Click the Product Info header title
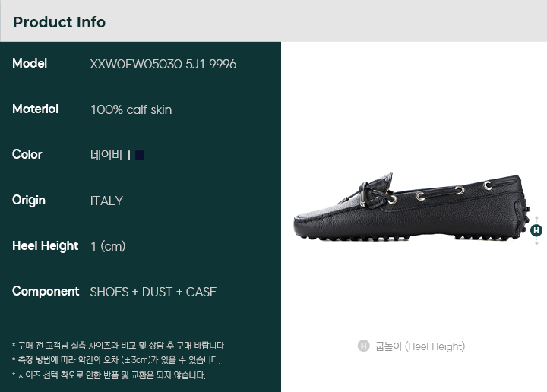The height and width of the screenshot is (392, 547). [x=59, y=22]
